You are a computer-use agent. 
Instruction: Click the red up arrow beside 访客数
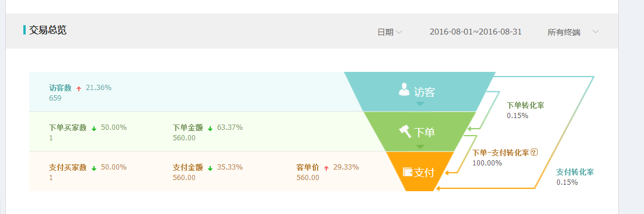pos(79,88)
